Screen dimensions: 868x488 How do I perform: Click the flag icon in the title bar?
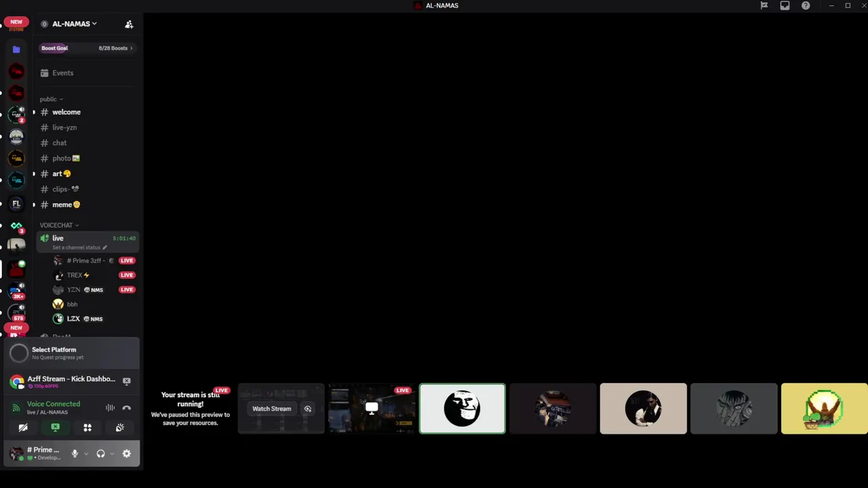(x=764, y=5)
